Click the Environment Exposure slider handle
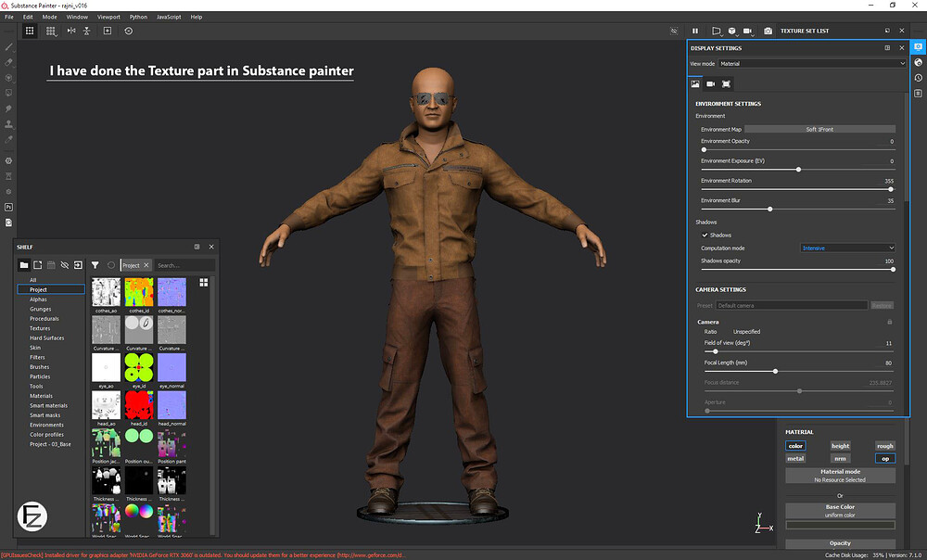Screen dimensions: 927x560 click(x=798, y=170)
